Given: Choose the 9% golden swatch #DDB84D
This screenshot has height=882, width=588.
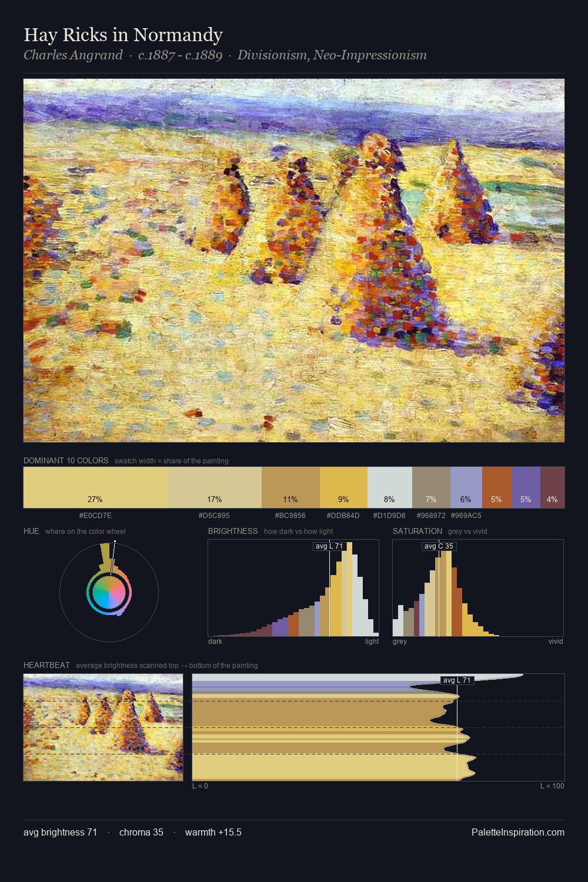Looking at the screenshot, I should coord(343,487).
